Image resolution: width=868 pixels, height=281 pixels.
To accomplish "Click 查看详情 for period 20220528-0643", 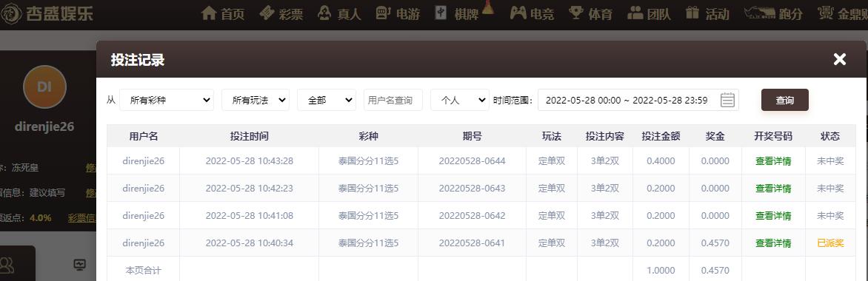I will coord(773,188).
